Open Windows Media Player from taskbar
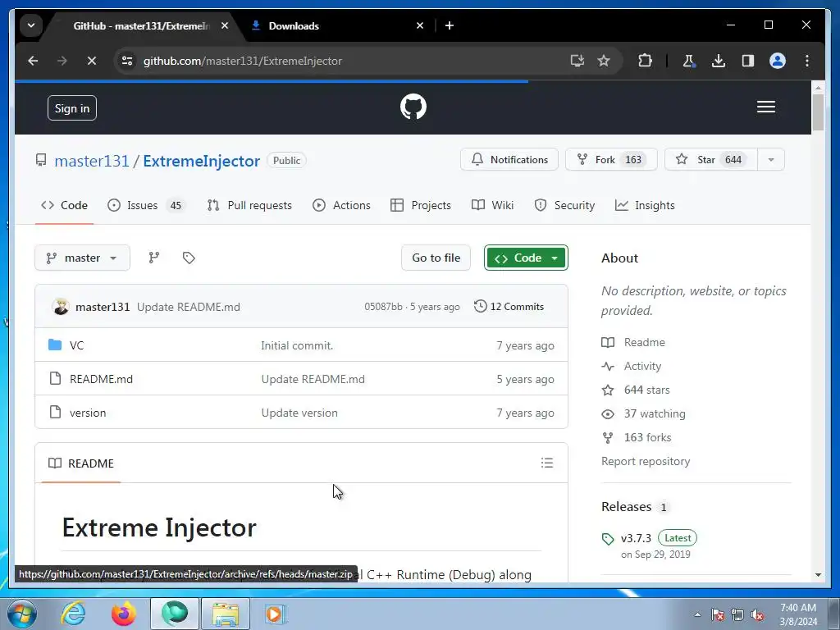Screen dimensions: 840x630 click(276, 614)
